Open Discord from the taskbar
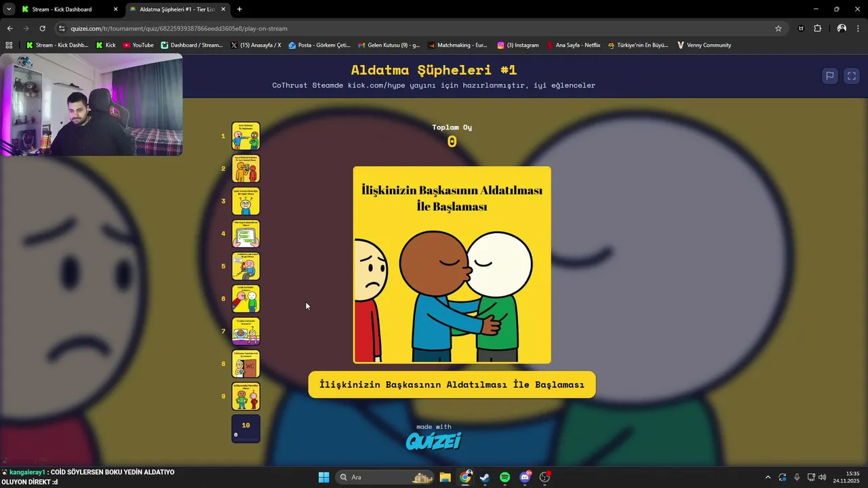The height and width of the screenshot is (488, 868). (525, 477)
